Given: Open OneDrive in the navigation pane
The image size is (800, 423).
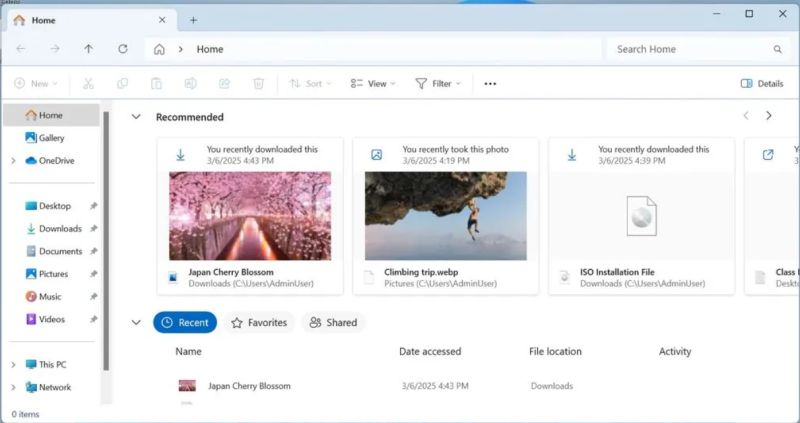Looking at the screenshot, I should tap(55, 160).
